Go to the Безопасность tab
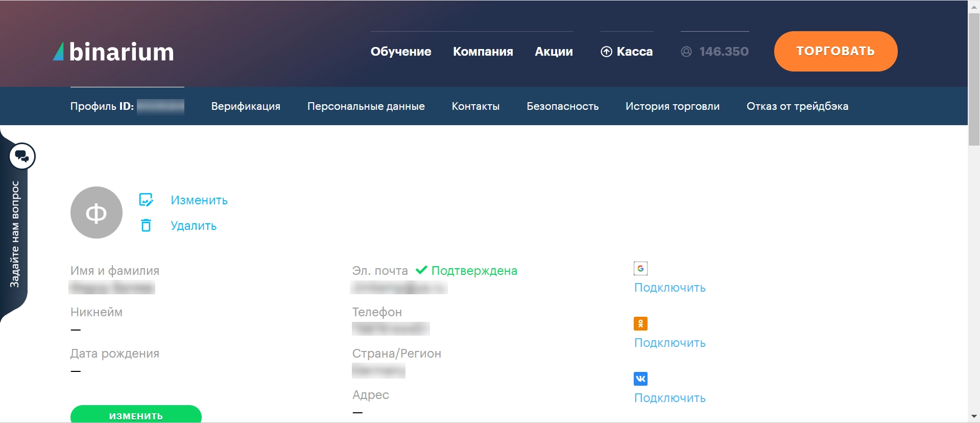Screen dimensions: 980x423 pos(562,106)
